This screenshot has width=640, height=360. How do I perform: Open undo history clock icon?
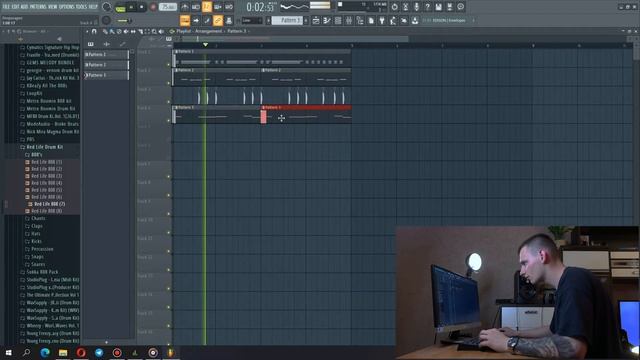[394, 7]
